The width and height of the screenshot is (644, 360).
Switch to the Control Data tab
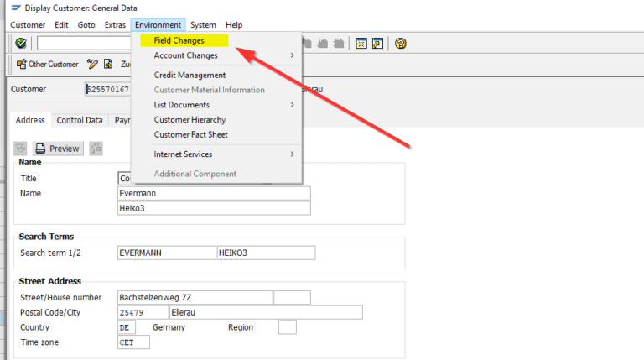click(x=80, y=120)
